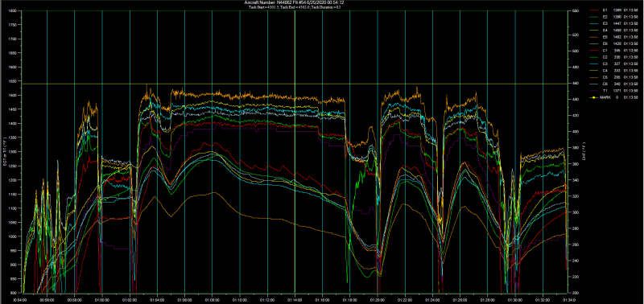
Task: Click the 01:34:00 time axis label
Action: pyautogui.click(x=570, y=300)
